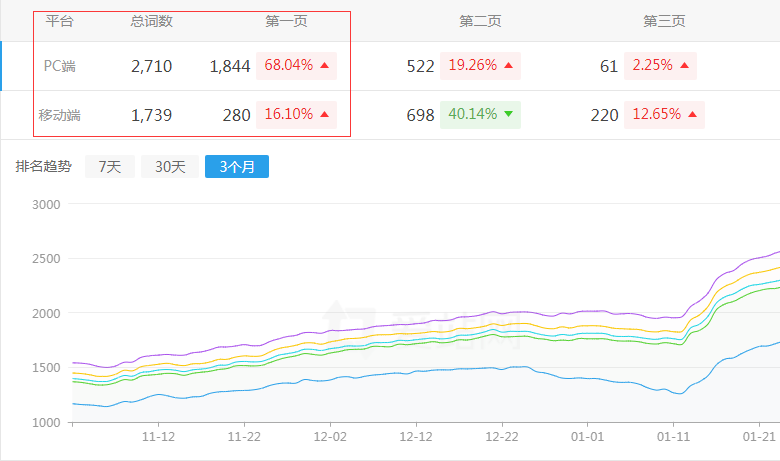
Task: Click the green down arrow beside 40.14%
Action: (508, 115)
